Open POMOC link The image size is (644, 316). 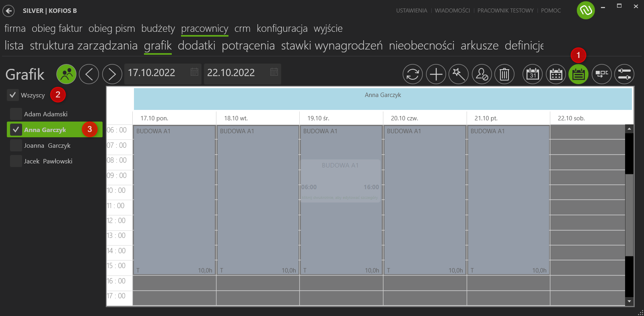pyautogui.click(x=551, y=10)
